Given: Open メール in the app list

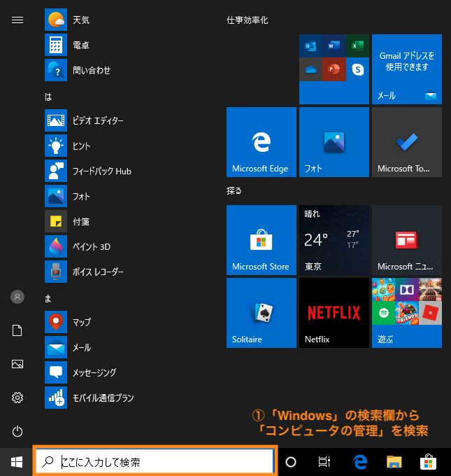Looking at the screenshot, I should [x=68, y=347].
